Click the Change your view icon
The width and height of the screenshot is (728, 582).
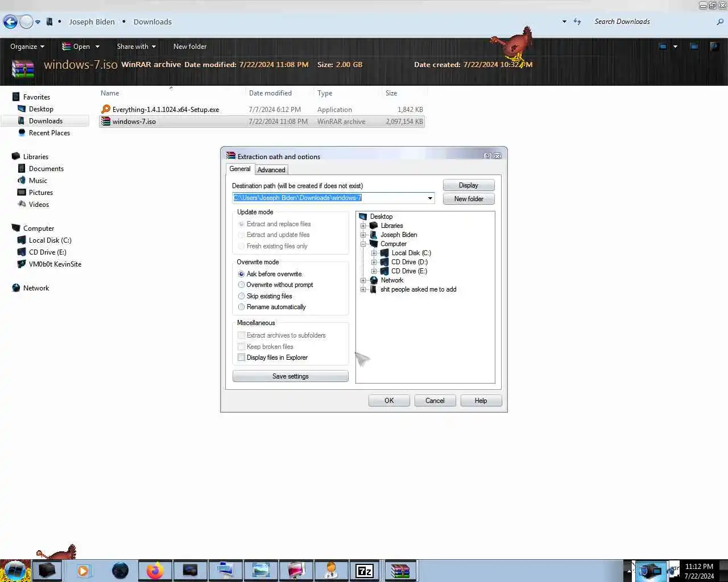(663, 47)
